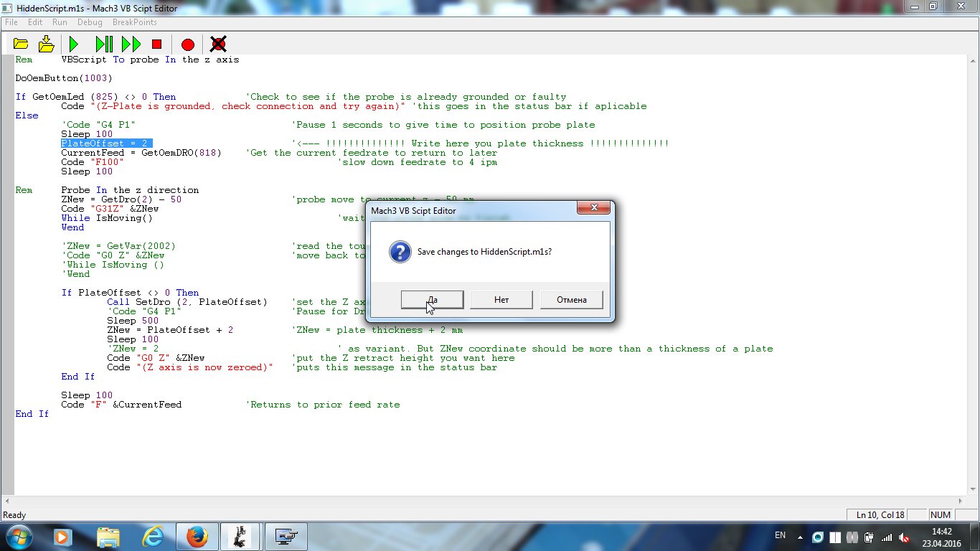Click the line "Sleep 500"

coord(133,321)
